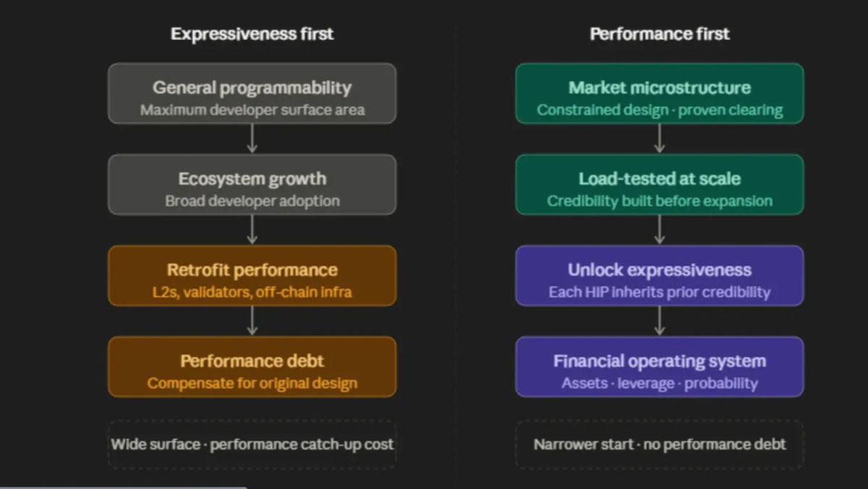The height and width of the screenshot is (489, 868).
Task: Click arrow below Load-tested at scale
Action: click(x=659, y=230)
